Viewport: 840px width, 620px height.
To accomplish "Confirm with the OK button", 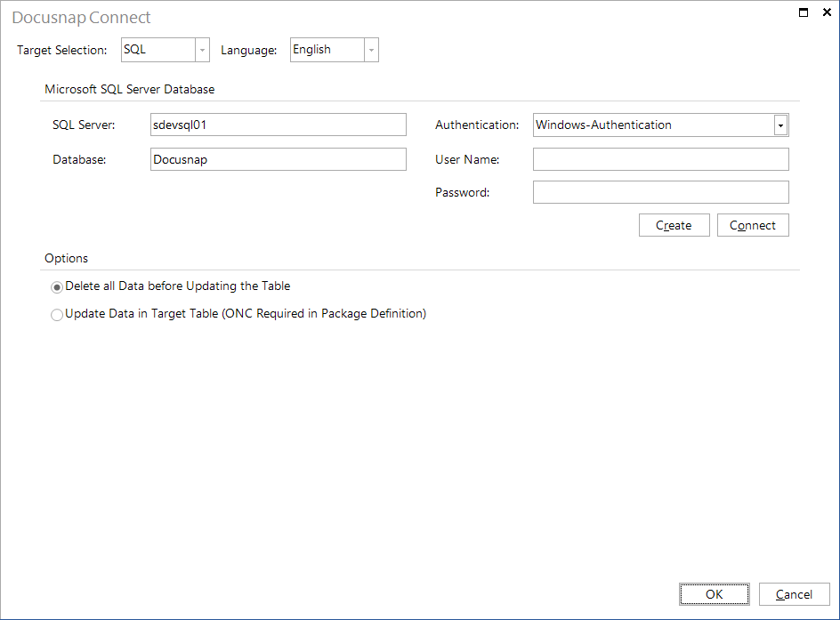I will (x=715, y=594).
